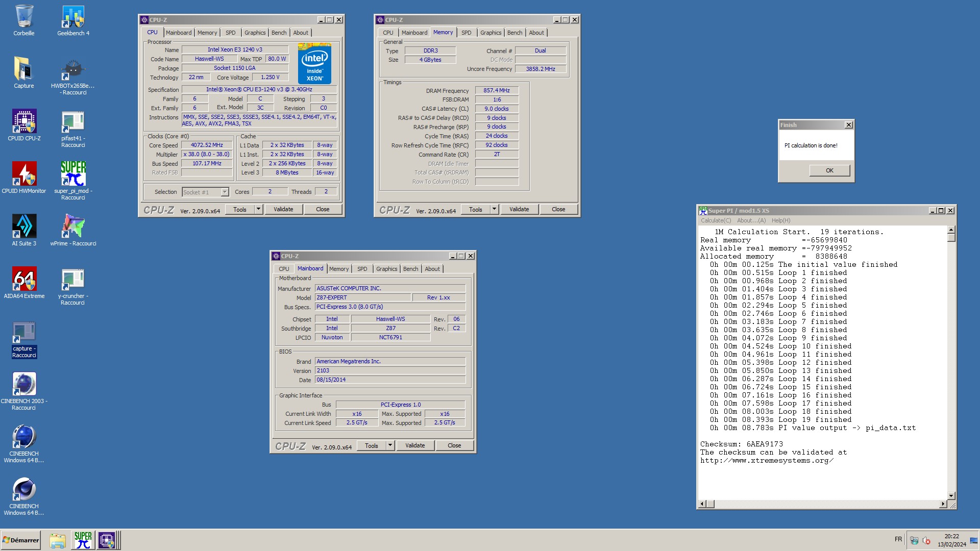
Task: Click the DRAM Frequency 857.4 MHz field
Action: pos(497,90)
